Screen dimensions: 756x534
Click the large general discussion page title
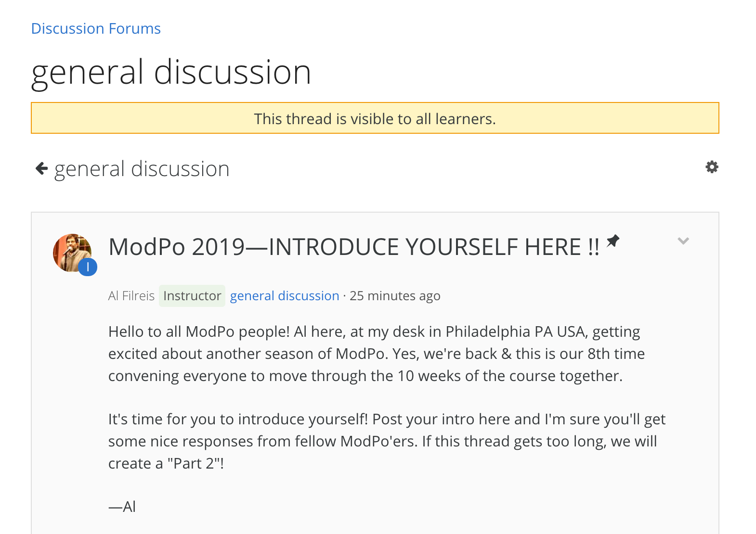tap(171, 72)
